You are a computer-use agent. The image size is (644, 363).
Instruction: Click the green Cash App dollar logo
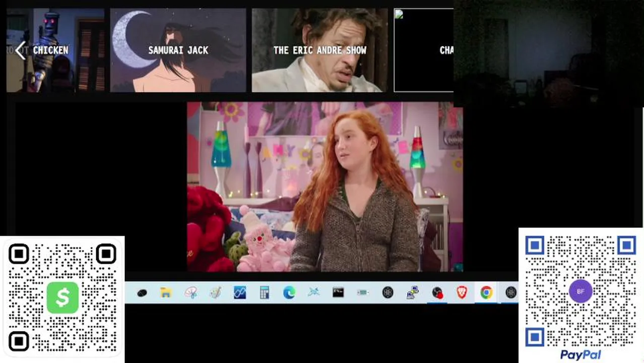[x=62, y=297]
